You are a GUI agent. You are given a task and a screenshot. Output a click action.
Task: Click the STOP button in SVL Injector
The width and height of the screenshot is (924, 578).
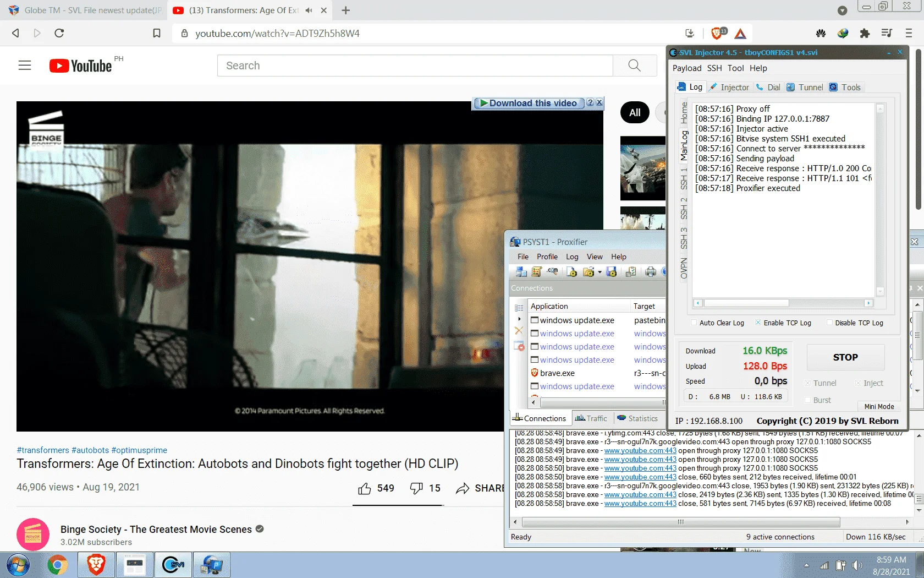pyautogui.click(x=845, y=357)
